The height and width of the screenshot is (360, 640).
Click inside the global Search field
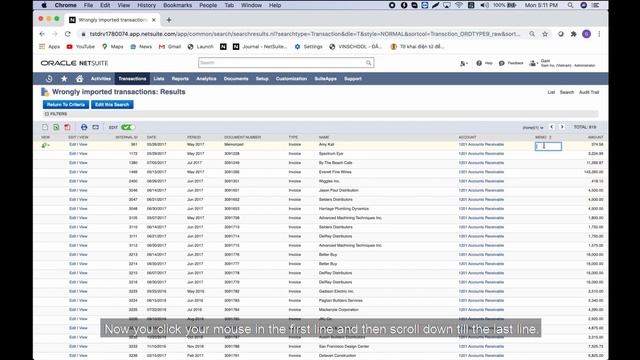click(x=282, y=63)
